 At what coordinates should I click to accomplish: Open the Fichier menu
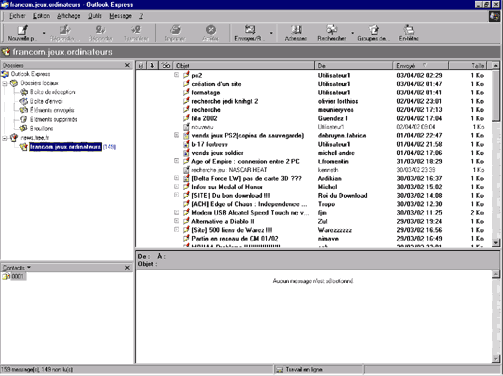(17, 16)
